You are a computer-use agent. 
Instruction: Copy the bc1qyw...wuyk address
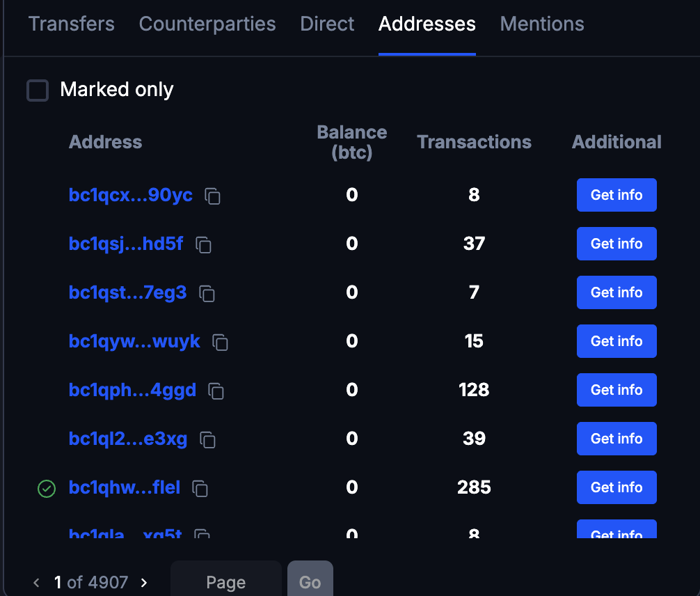[219, 343]
